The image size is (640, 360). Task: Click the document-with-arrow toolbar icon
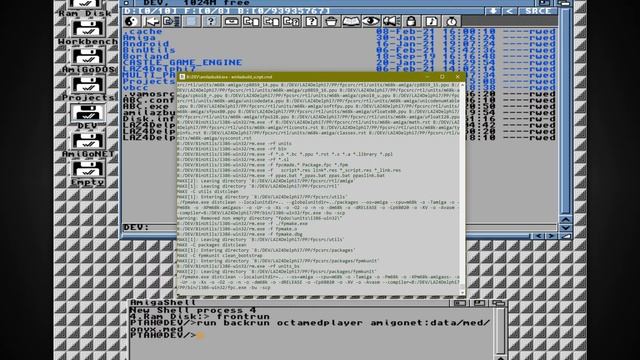click(171, 21)
